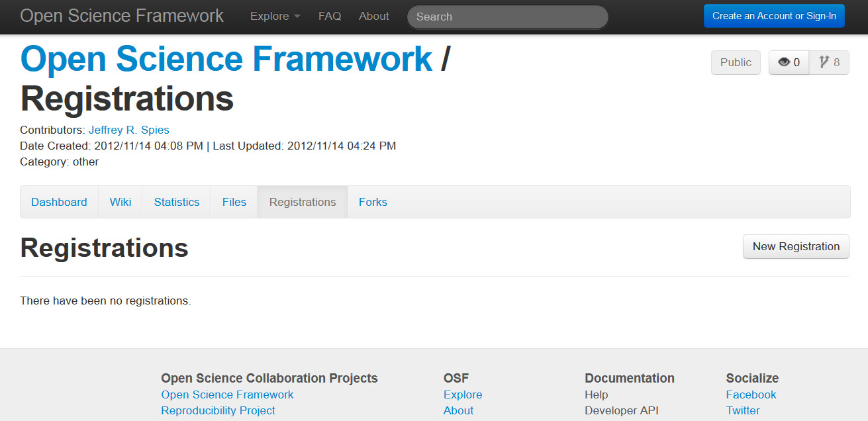This screenshot has width=868, height=421.
Task: Open footer Explore link under OSF
Action: 463,395
